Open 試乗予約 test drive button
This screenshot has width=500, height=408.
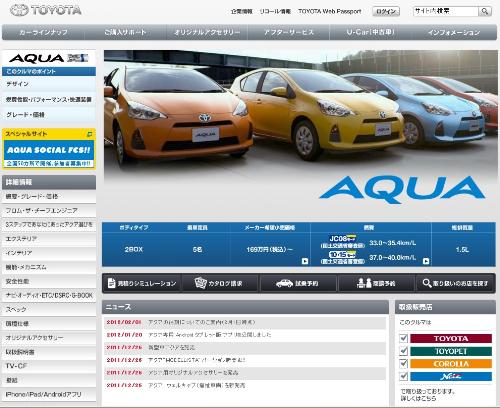click(x=299, y=283)
